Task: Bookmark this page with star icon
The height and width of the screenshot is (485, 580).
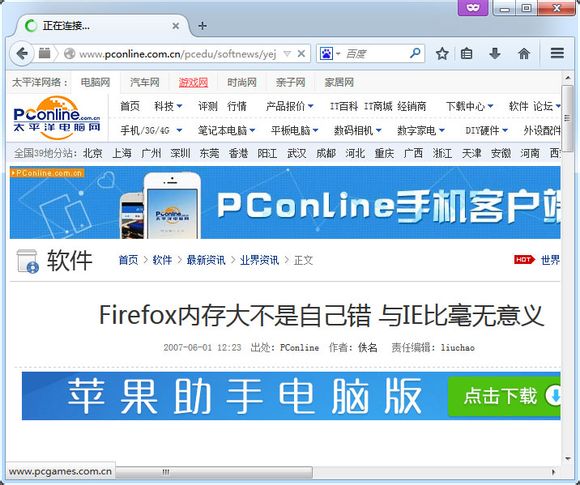Action: pos(442,54)
